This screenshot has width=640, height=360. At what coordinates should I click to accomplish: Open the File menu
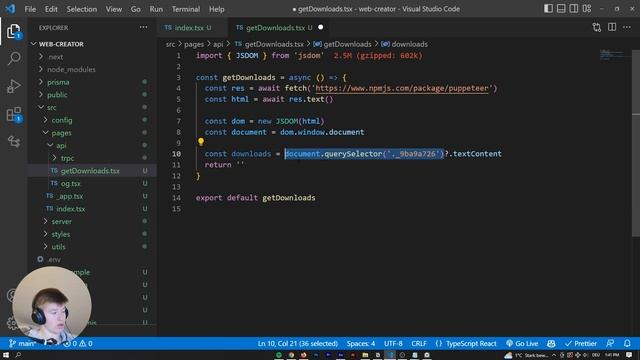pos(30,9)
